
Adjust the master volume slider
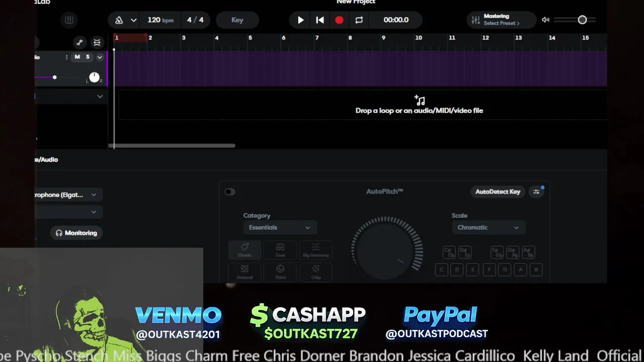pyautogui.click(x=575, y=20)
